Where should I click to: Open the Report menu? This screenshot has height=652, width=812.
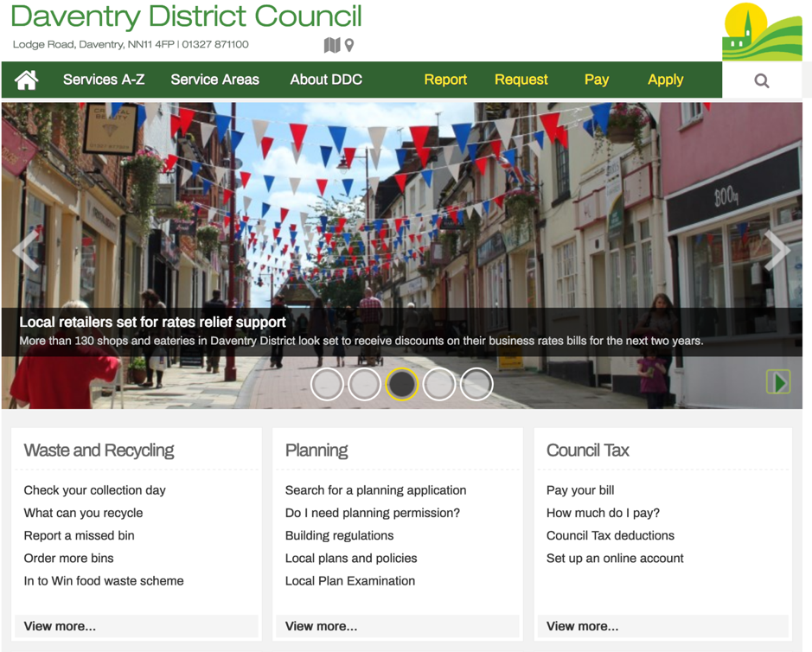(x=445, y=80)
